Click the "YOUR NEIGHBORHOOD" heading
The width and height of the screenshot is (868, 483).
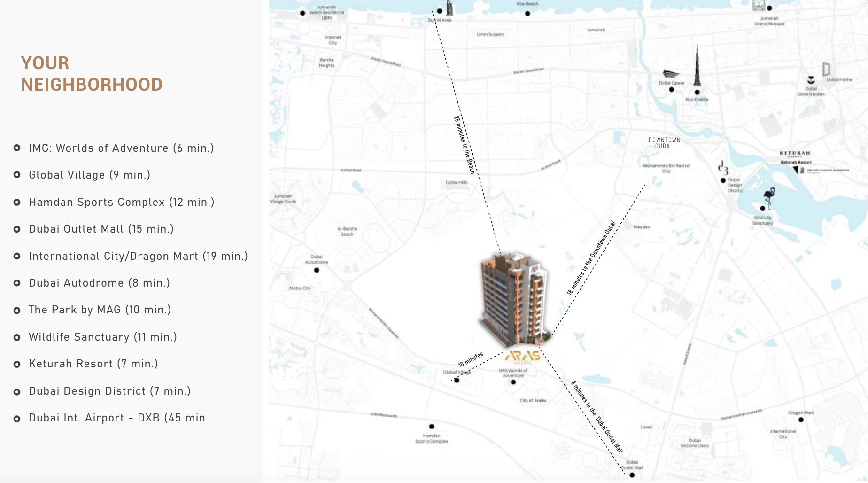coord(92,74)
